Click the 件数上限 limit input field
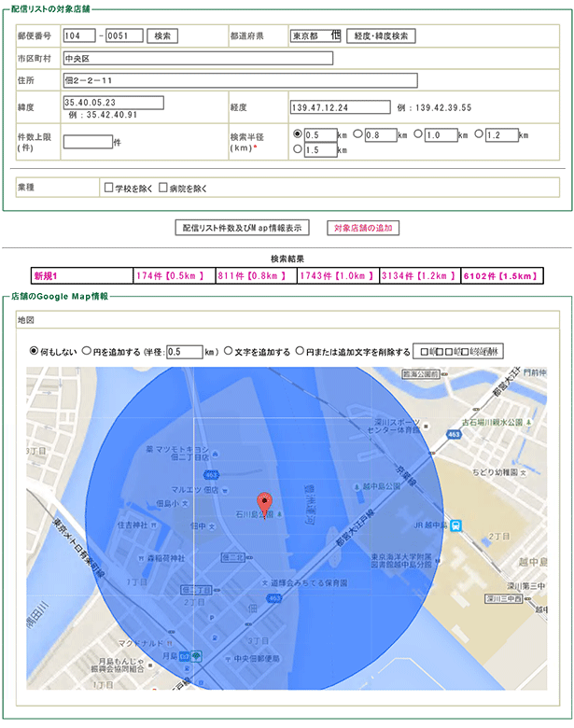The image size is (574, 728). (x=89, y=142)
